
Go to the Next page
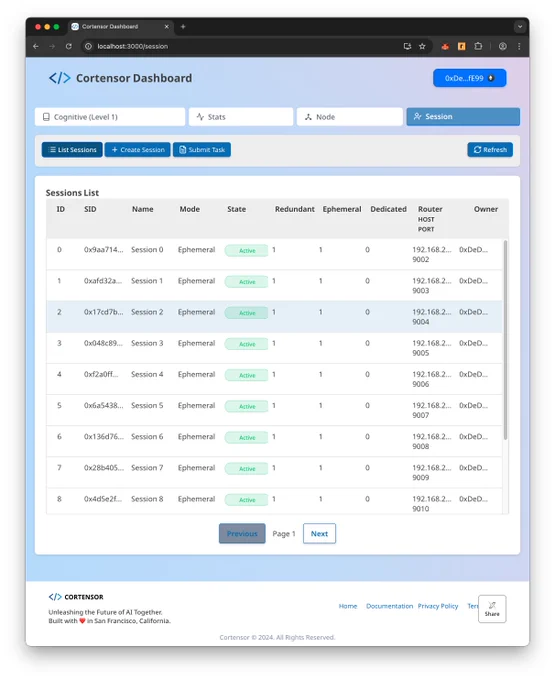[319, 533]
